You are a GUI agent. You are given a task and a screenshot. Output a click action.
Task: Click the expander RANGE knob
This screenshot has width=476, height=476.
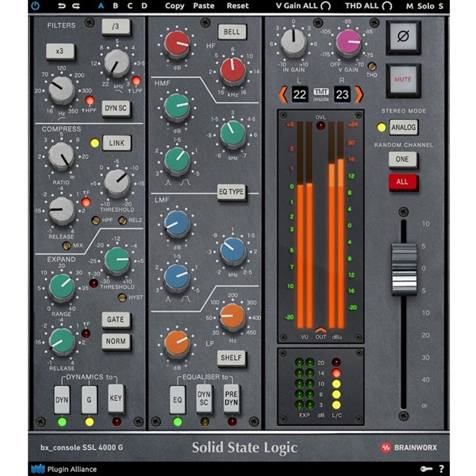pyautogui.click(x=62, y=287)
